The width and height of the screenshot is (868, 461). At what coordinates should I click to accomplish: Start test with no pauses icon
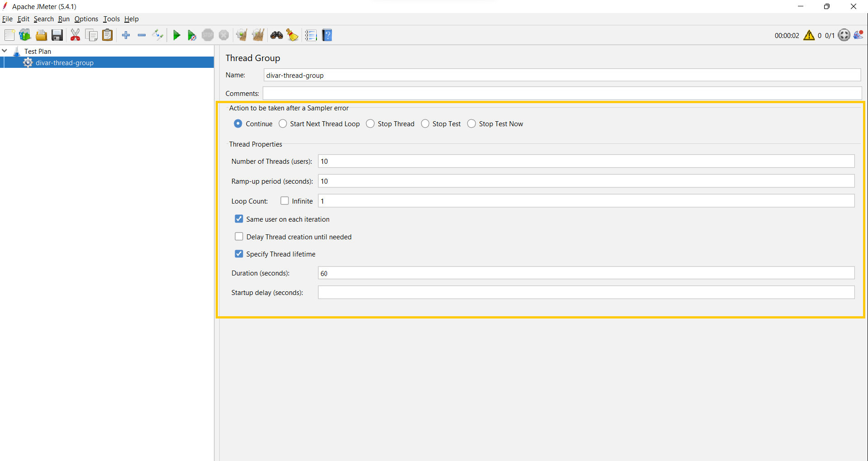coord(192,35)
